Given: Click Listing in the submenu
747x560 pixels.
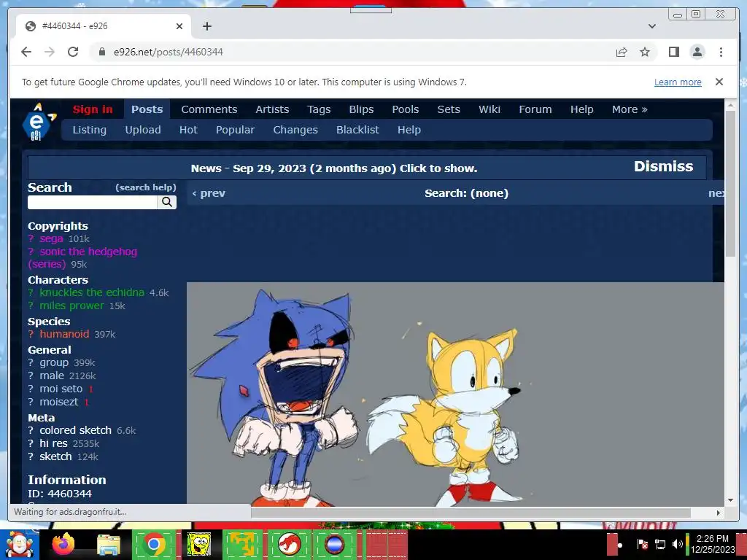Looking at the screenshot, I should coord(90,130).
